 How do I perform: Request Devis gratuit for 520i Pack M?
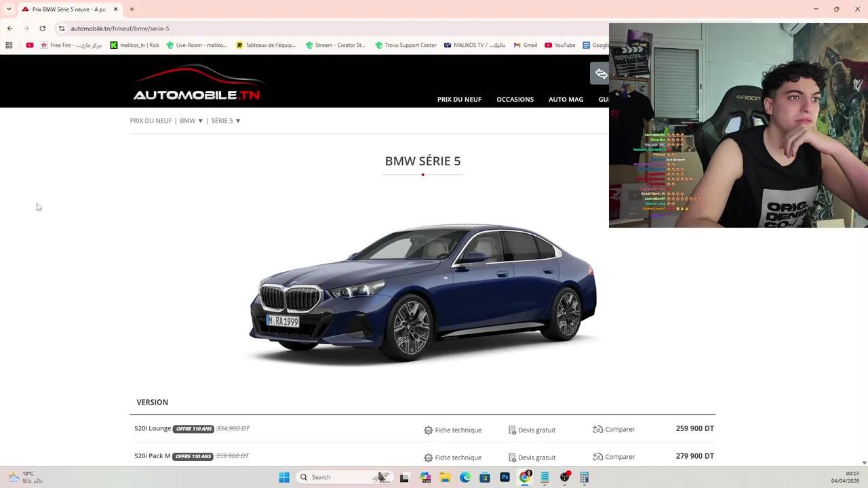click(532, 457)
